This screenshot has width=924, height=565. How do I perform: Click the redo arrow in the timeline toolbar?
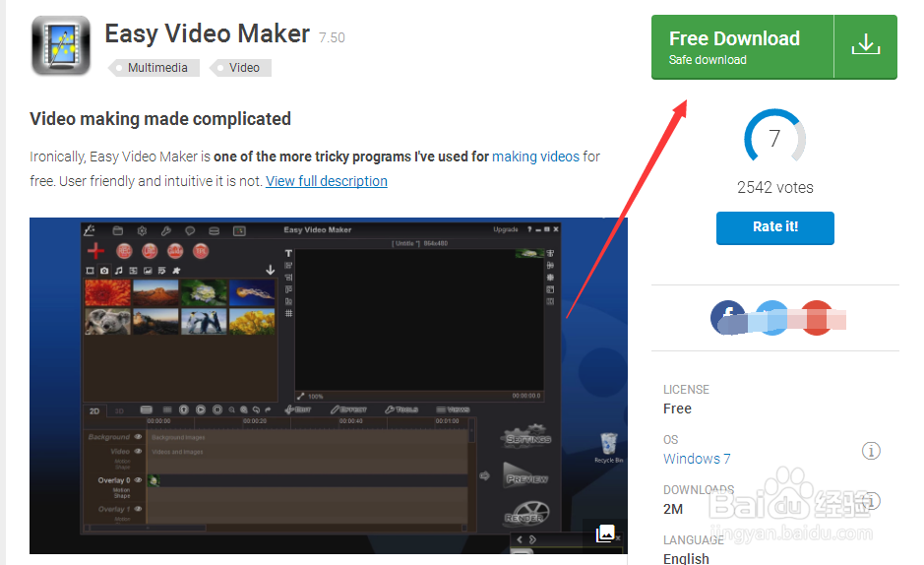[x=268, y=409]
